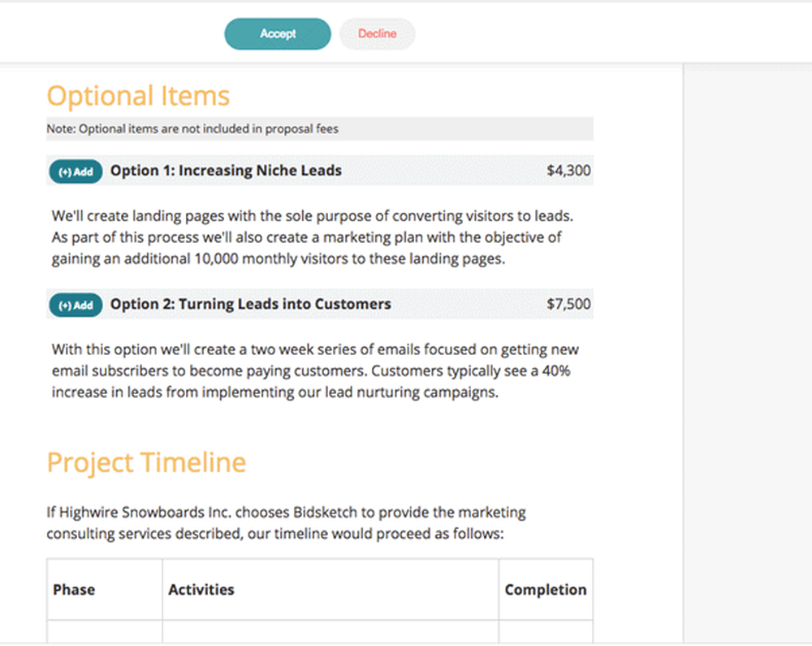Select the Option 2: Turning Leads into Customers title
The image size is (812, 646).
click(251, 304)
